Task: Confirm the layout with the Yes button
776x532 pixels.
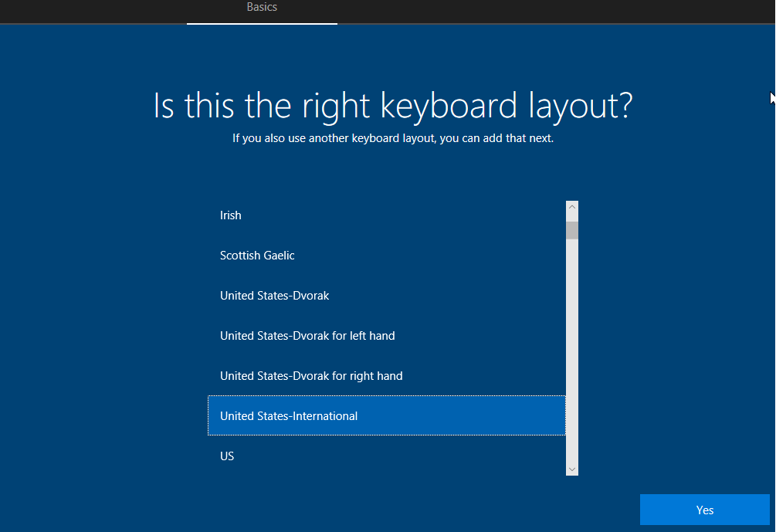Action: 705,510
